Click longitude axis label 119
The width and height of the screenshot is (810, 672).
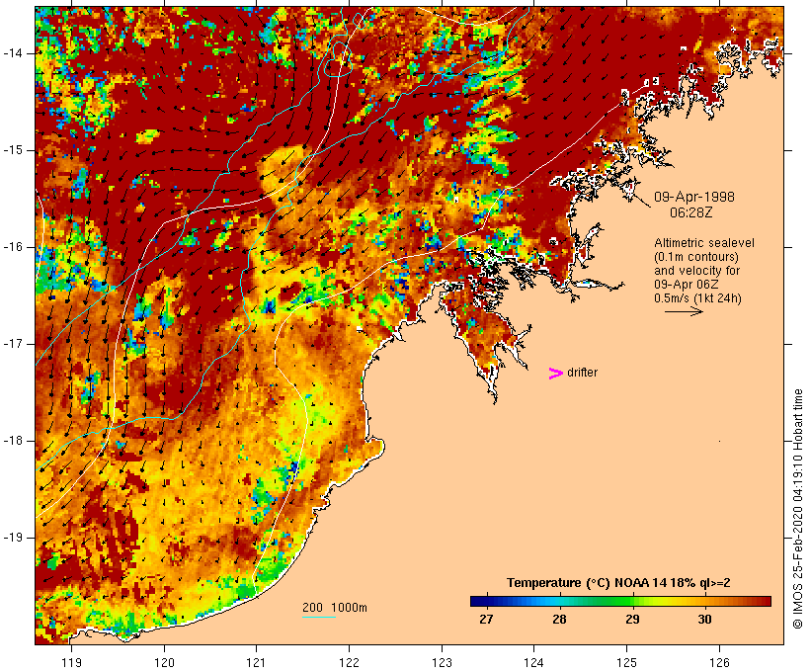71,663
